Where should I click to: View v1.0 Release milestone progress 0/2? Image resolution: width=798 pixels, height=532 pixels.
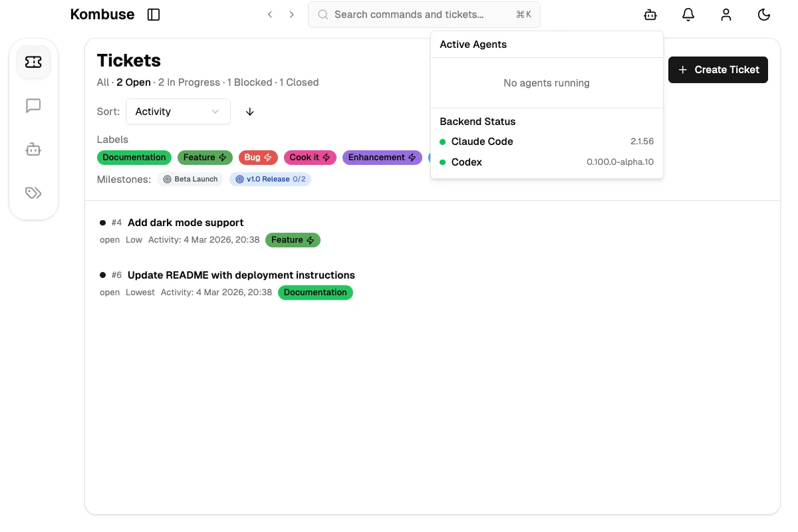(270, 179)
